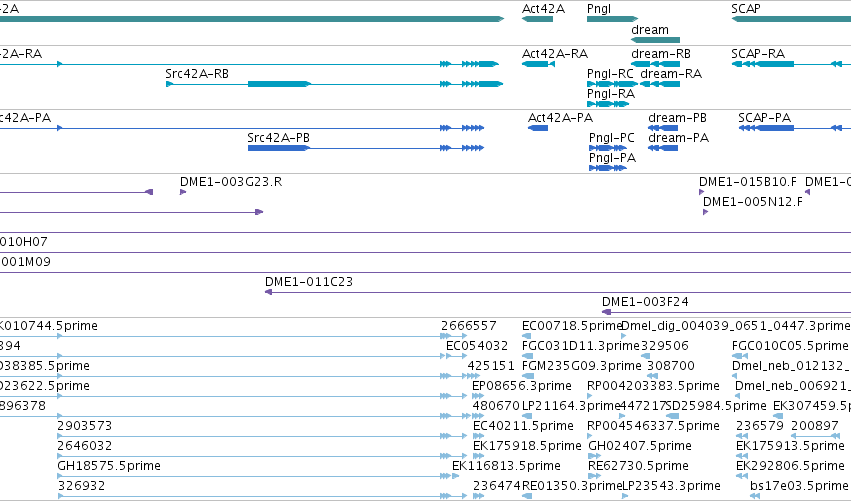Click the 329506 EST label
851x501 pixels.
(x=665, y=346)
